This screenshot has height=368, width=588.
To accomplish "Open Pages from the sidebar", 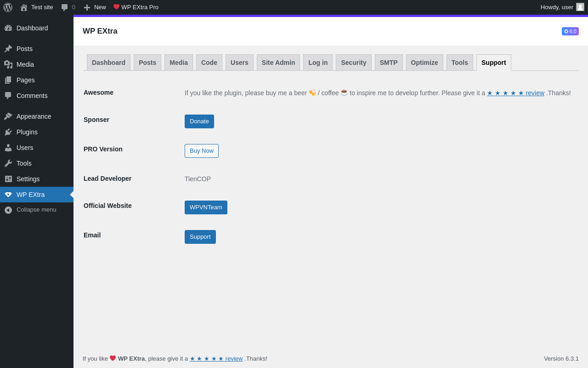I will pyautogui.click(x=37, y=80).
